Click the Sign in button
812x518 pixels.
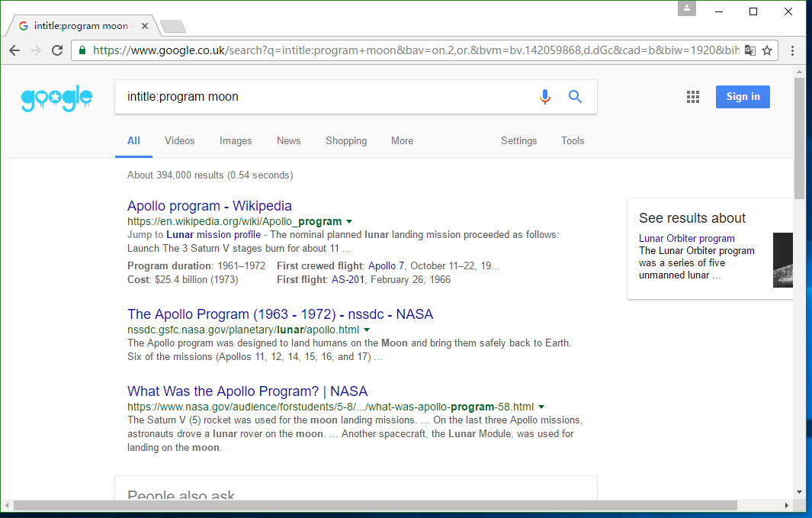(743, 97)
